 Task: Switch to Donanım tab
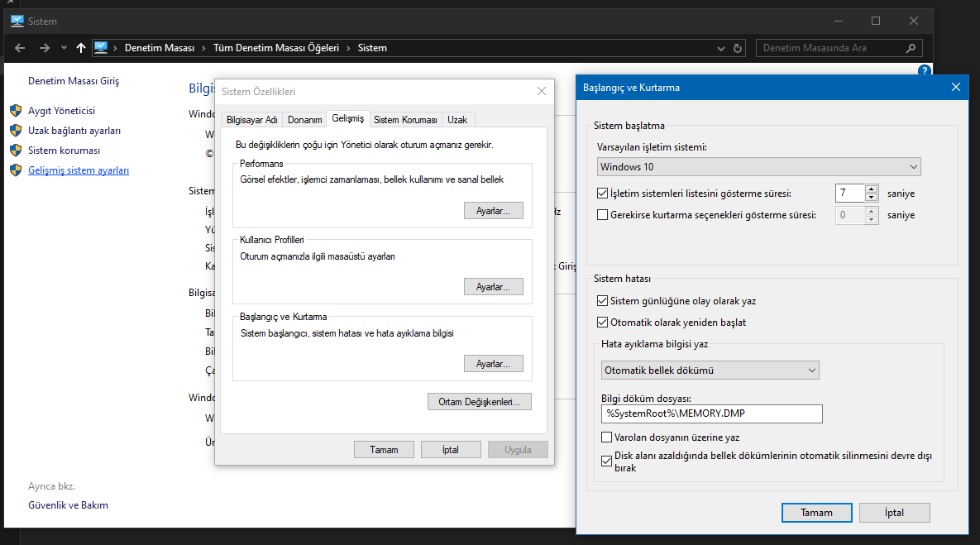[304, 120]
